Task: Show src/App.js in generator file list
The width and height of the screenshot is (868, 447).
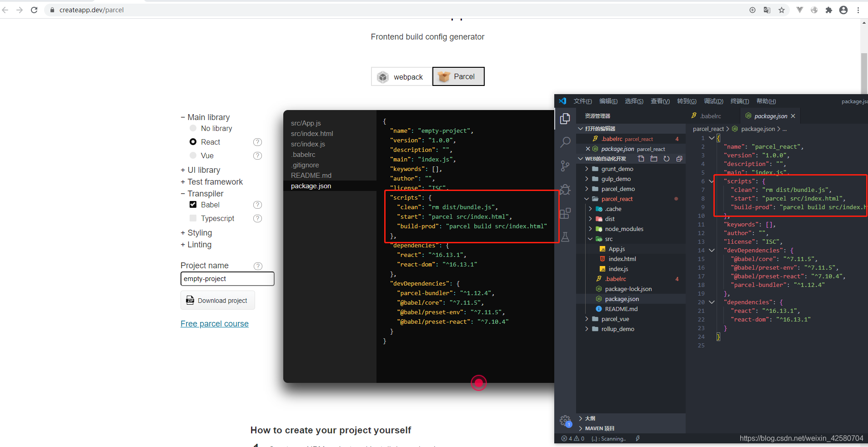Action: (306, 123)
